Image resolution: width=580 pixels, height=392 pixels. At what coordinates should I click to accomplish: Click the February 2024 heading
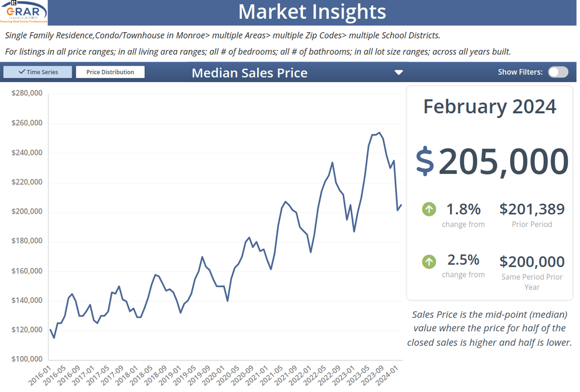coord(489,106)
